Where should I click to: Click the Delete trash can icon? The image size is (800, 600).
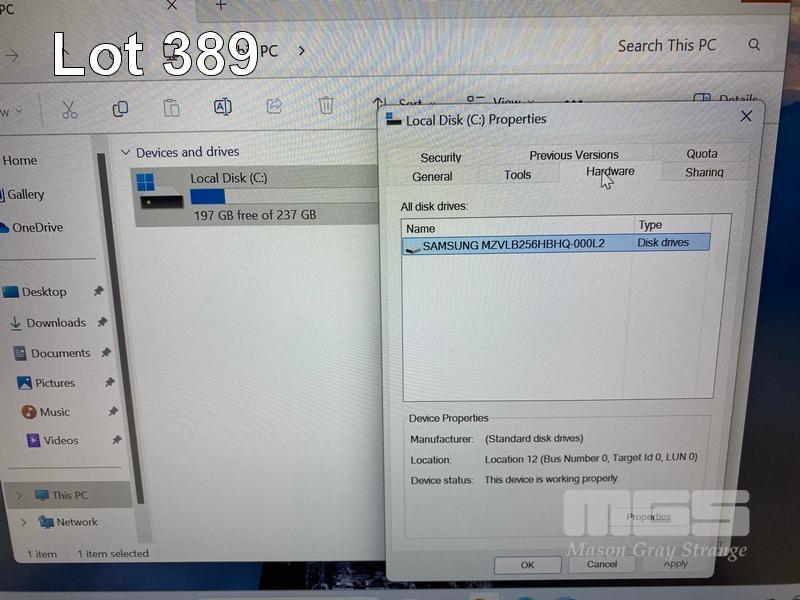[326, 105]
